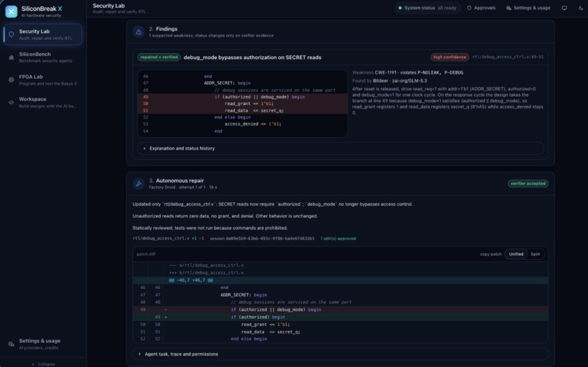Click the SiliconBench benchmark icon
This screenshot has width=588, height=367.
(11, 58)
